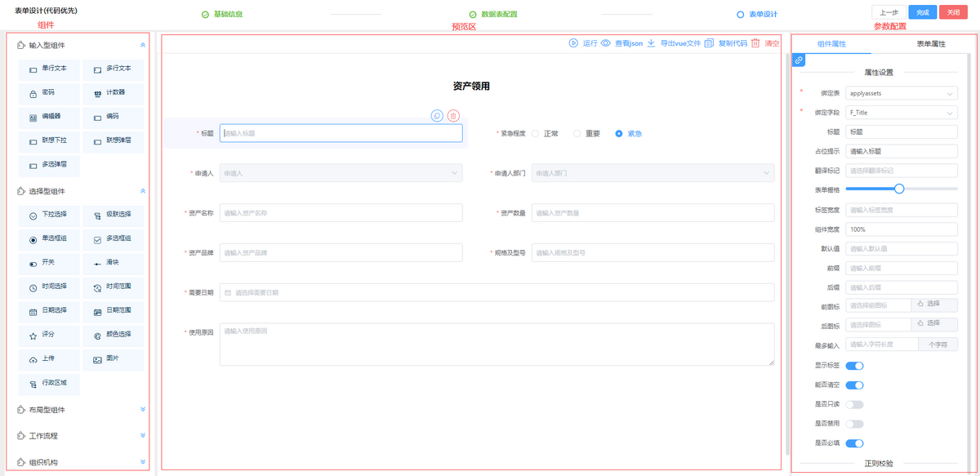
Task: Add 计数器 counter component
Action: point(113,93)
